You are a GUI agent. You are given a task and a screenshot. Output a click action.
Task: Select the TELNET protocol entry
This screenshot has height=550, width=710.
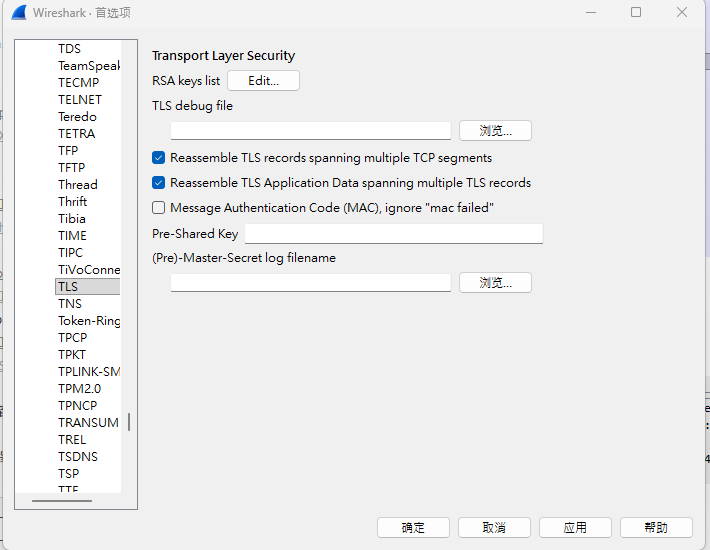click(80, 100)
